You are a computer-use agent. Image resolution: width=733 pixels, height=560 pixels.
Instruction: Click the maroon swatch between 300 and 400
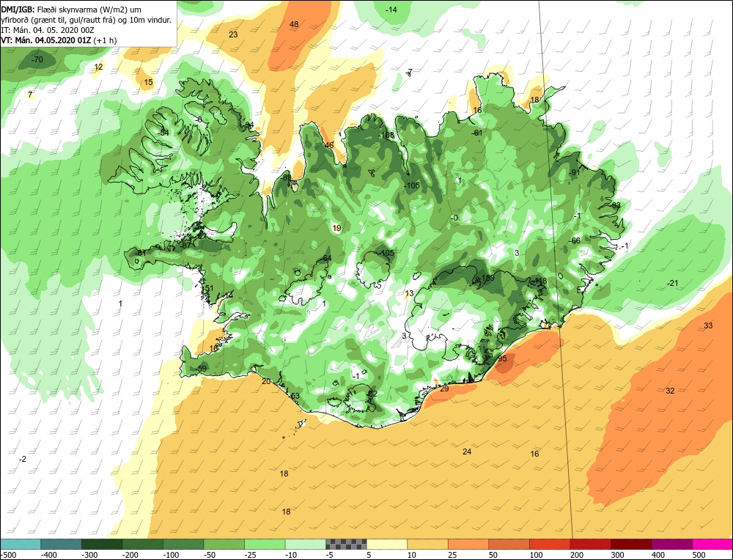[x=630, y=544]
